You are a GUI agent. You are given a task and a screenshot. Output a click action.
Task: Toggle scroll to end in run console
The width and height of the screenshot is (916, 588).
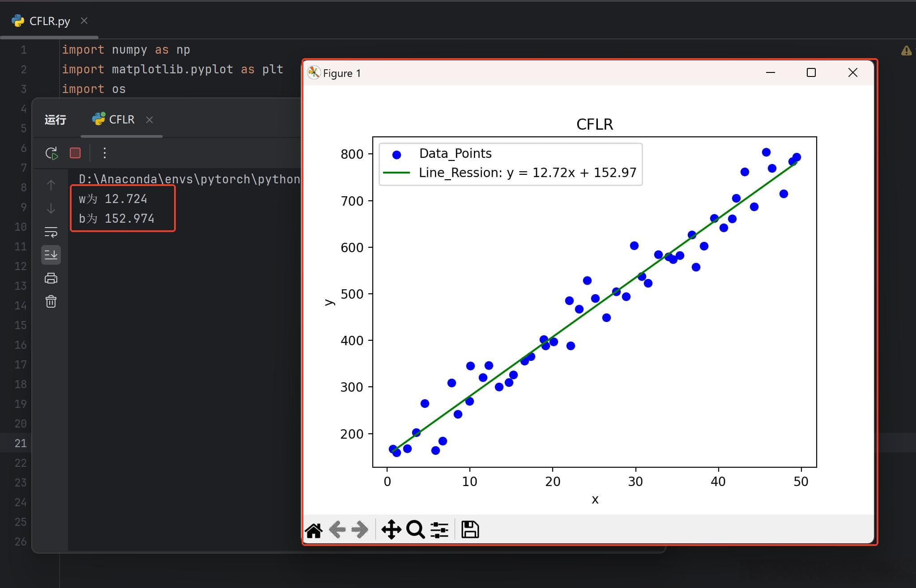(x=51, y=255)
